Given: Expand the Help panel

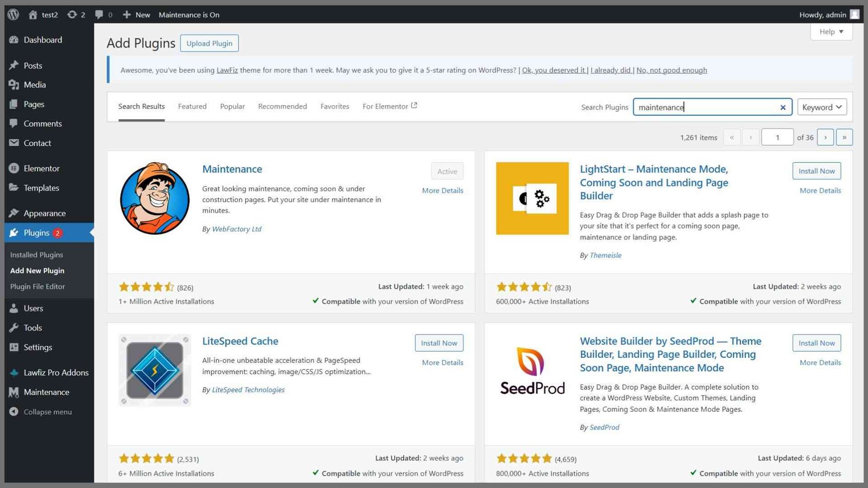Looking at the screenshot, I should 832,31.
